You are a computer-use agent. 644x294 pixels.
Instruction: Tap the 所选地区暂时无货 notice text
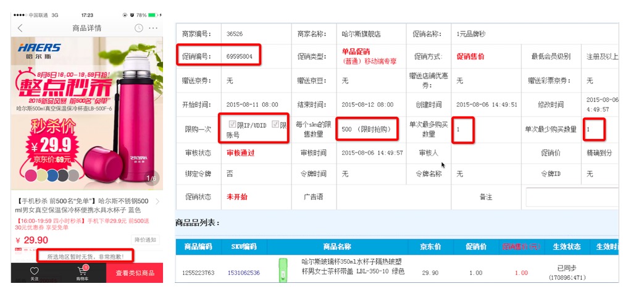pyautogui.click(x=85, y=257)
